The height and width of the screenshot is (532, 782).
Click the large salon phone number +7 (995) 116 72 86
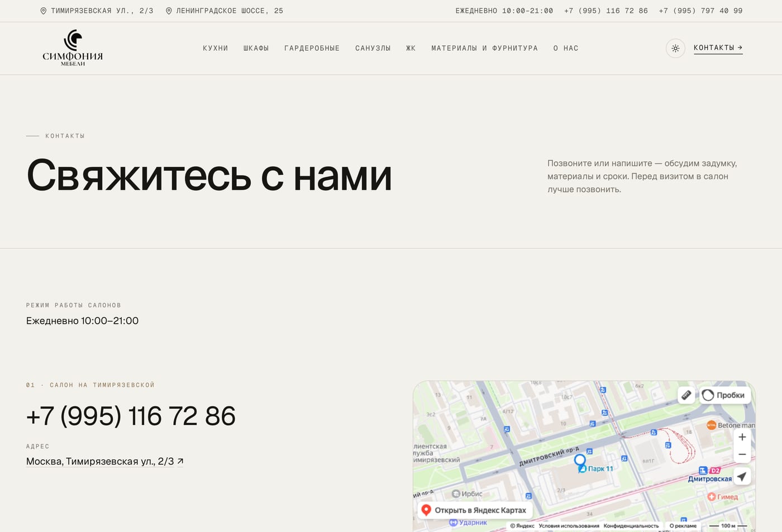[x=131, y=416]
